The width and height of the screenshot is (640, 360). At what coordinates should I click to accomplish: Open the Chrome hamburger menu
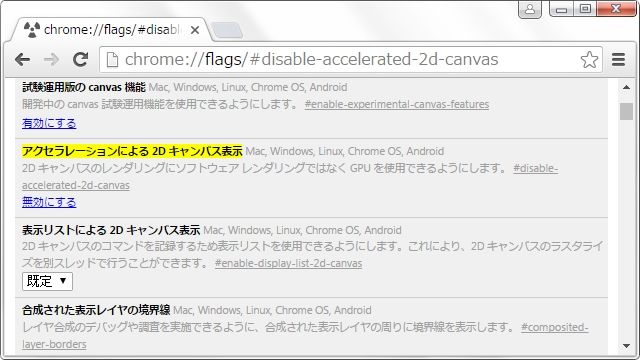point(618,60)
